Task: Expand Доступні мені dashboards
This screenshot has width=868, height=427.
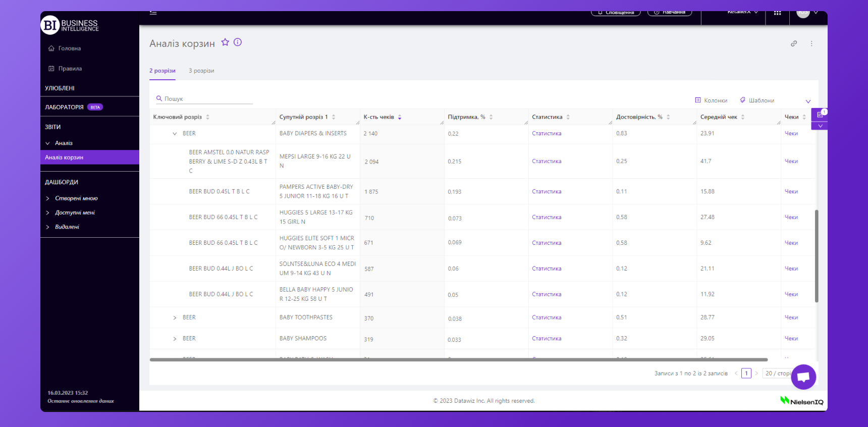Action: 48,212
